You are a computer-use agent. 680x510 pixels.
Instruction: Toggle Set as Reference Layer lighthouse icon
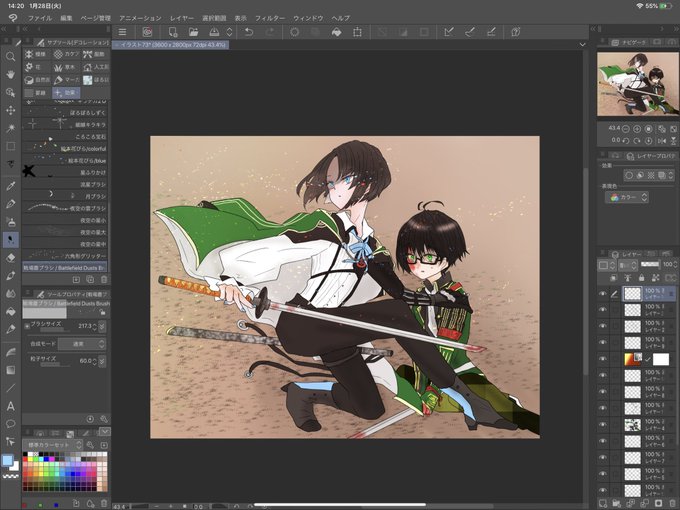click(627, 278)
